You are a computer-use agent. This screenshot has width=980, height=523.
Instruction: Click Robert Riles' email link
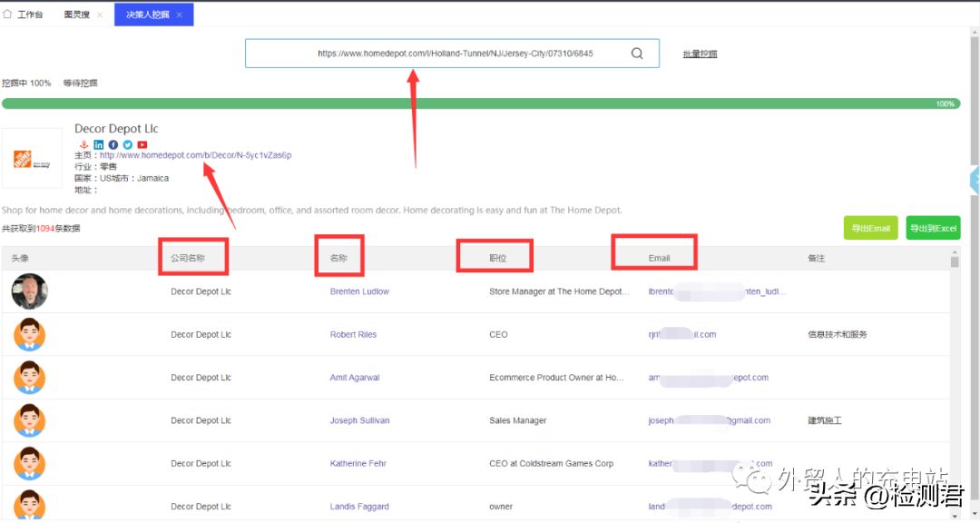click(681, 335)
